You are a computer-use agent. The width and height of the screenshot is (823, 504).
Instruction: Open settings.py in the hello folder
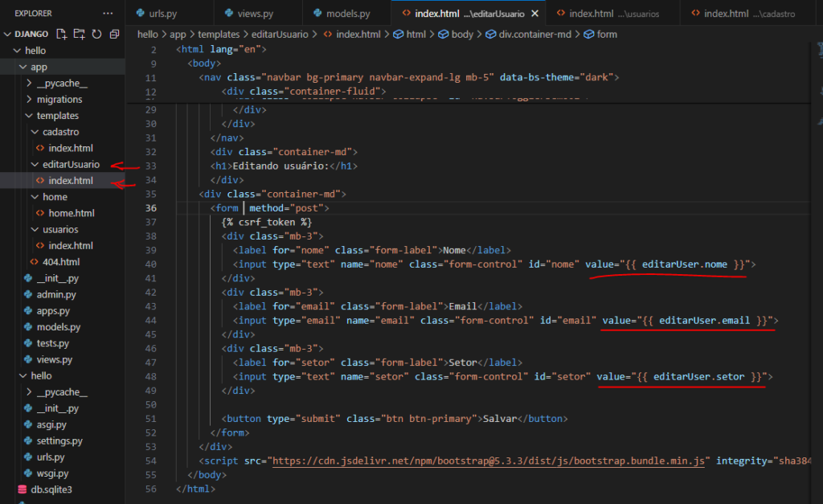(x=59, y=440)
